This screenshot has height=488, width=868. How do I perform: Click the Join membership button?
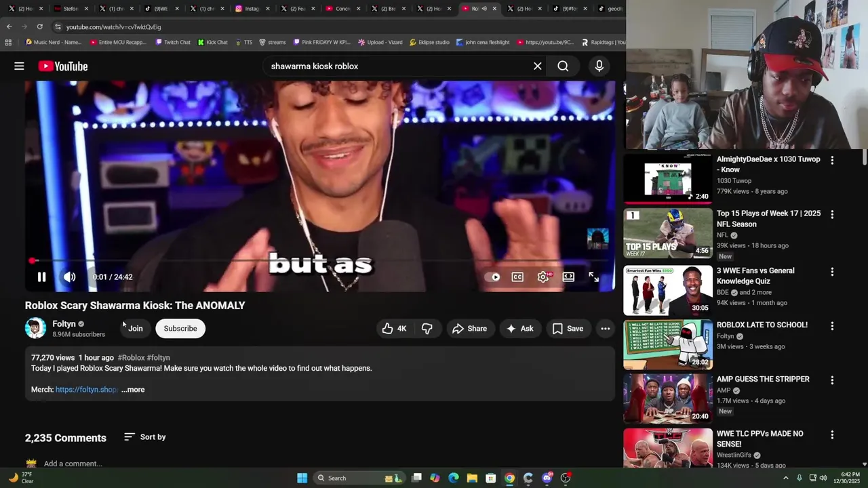pyautogui.click(x=136, y=328)
